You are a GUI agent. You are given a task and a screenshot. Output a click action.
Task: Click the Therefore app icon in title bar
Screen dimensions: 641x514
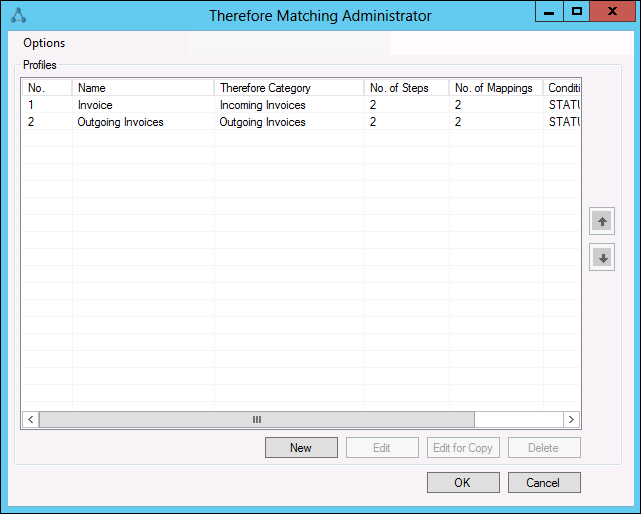tap(17, 15)
